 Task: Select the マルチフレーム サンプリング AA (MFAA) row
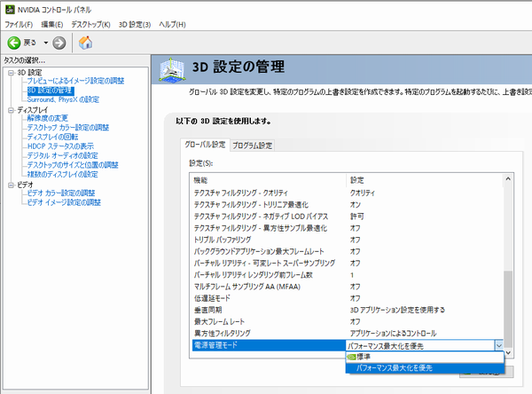coord(348,287)
